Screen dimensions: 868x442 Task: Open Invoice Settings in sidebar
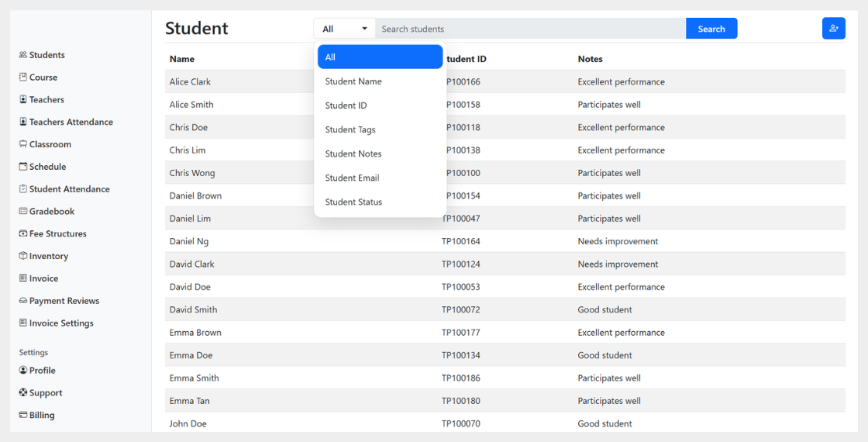point(61,323)
